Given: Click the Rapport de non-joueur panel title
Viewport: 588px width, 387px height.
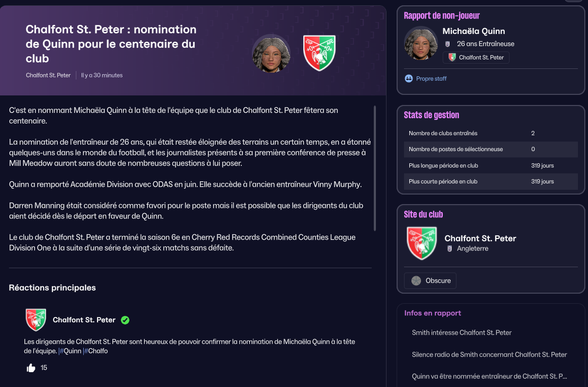Looking at the screenshot, I should pos(442,16).
